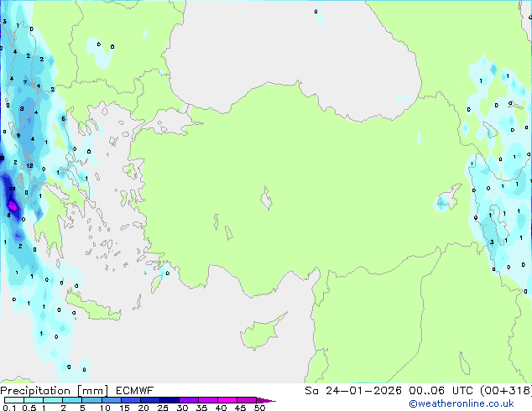Select the 0.5–1 mm legend swatch
Image resolution: width=532 pixels, height=411 pixels.
tap(34, 400)
